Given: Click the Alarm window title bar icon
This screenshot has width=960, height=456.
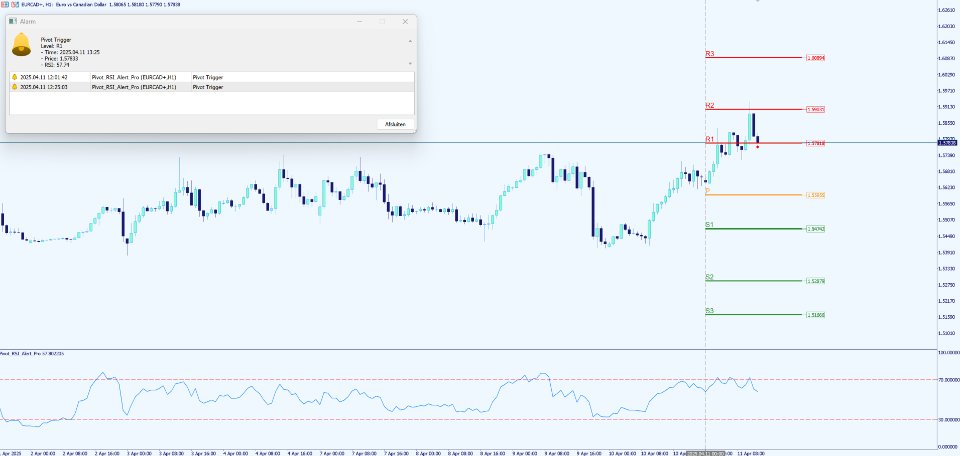Looking at the screenshot, I should [13, 20].
